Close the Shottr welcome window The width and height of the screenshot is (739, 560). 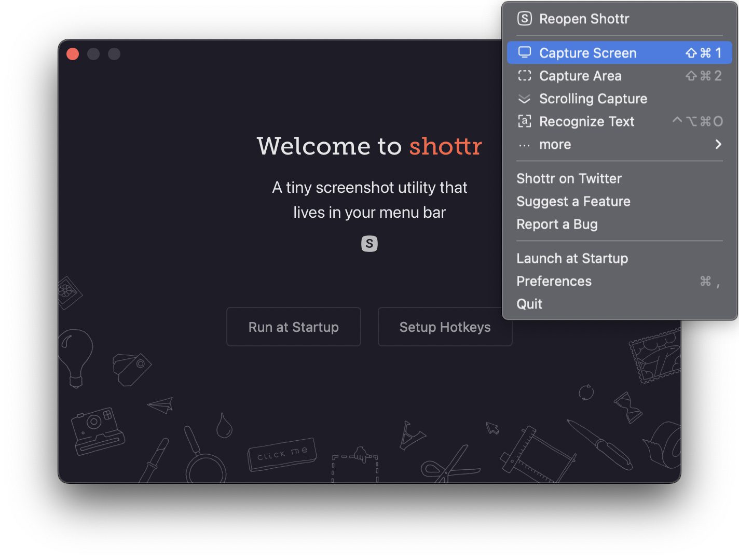(73, 54)
